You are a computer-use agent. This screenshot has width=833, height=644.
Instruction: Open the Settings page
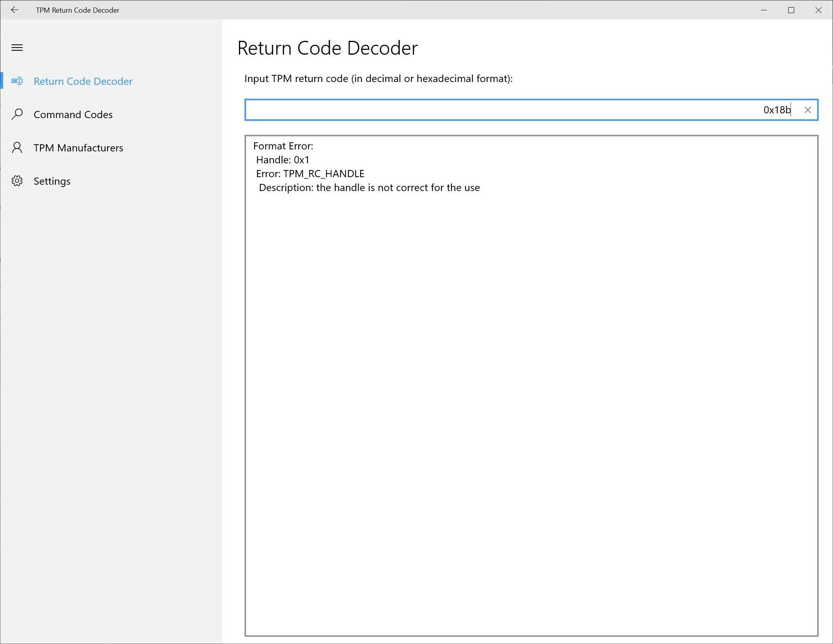(x=52, y=181)
